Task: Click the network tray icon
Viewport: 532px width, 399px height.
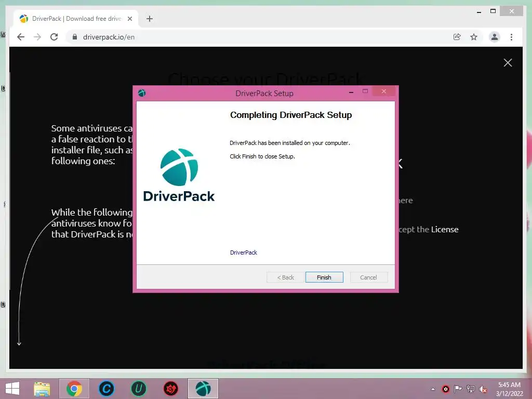Action: point(471,389)
